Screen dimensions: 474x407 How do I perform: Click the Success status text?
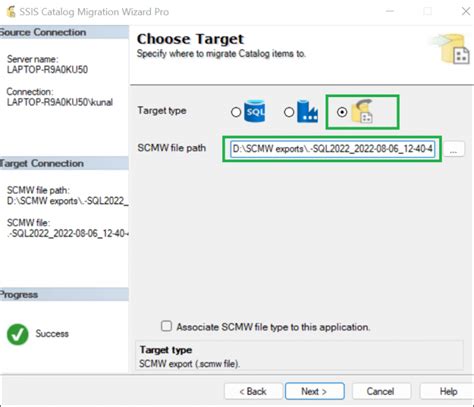(x=52, y=334)
